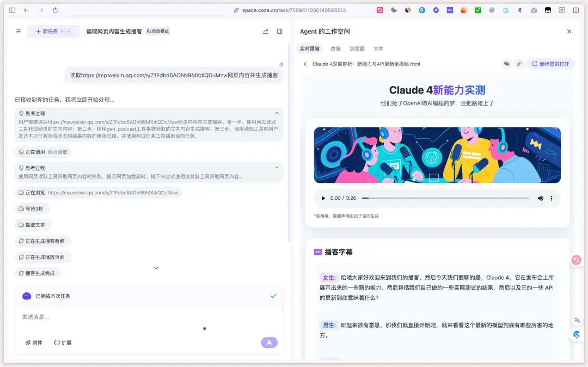Viewport: 588px width, 367px height.
Task: Open the three-dot menu on the audio player
Action: pyautogui.click(x=553, y=198)
